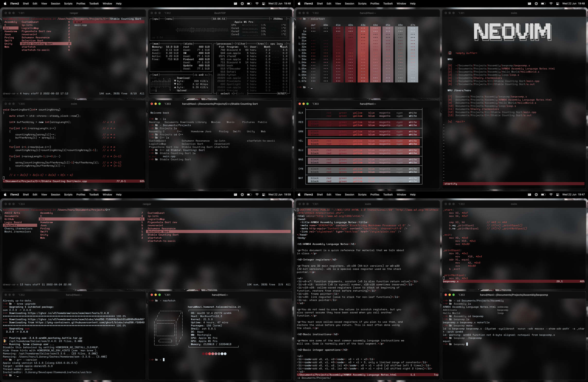Click the CPU chip icon near the 19:47 clock
Viewport: 588px width, 382px height.
536,195
